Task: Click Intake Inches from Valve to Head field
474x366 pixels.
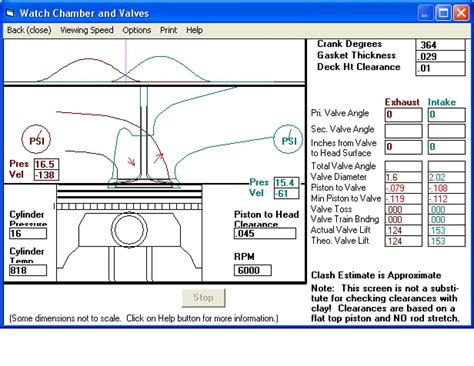Action: [x=446, y=147]
